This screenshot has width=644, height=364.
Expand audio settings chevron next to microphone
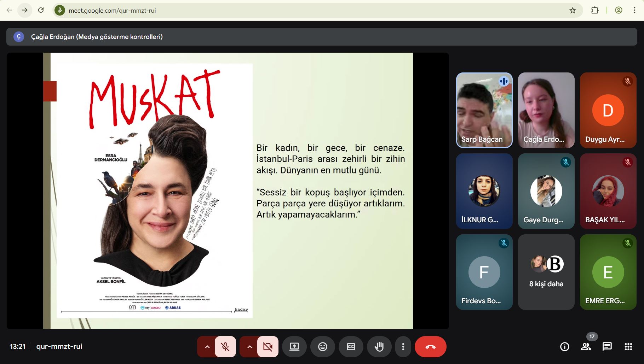pyautogui.click(x=207, y=347)
